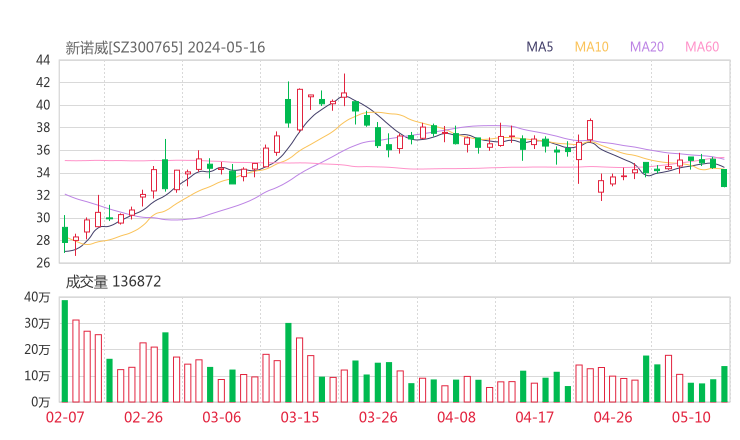This screenshot has height=440, width=740.
Task: Click the 05-10 date axis label
Action: coord(691,417)
